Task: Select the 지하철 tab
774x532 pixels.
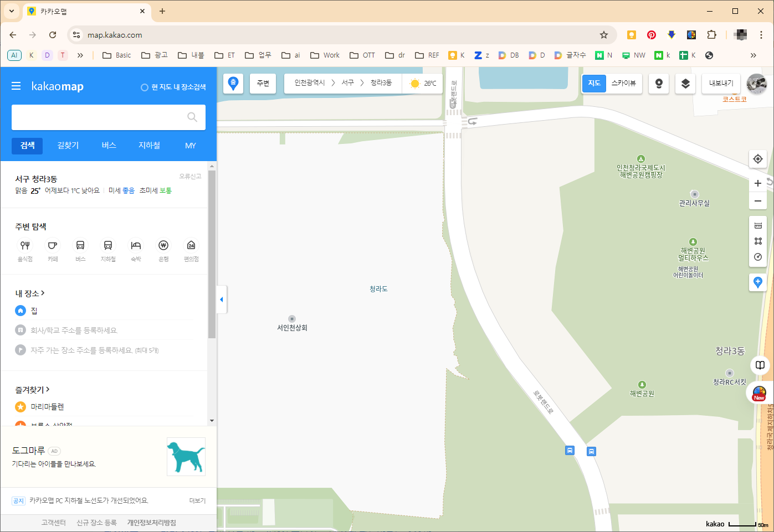Action: pyautogui.click(x=150, y=146)
